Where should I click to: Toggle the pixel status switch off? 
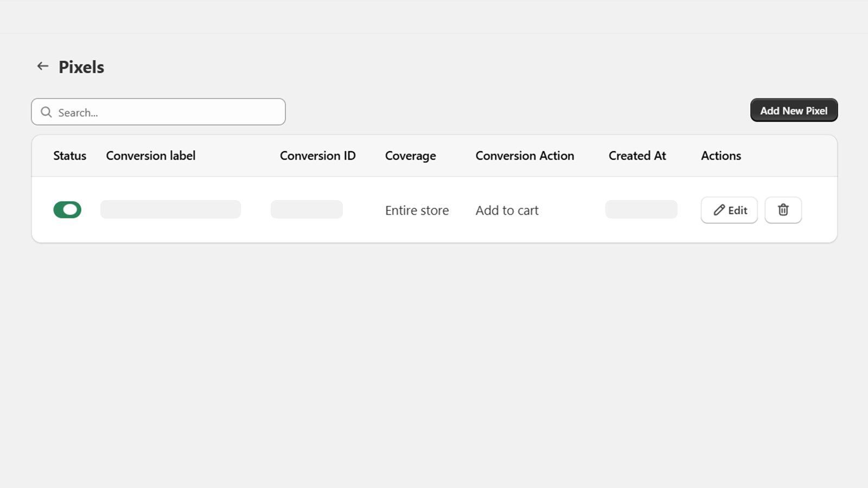tap(67, 210)
